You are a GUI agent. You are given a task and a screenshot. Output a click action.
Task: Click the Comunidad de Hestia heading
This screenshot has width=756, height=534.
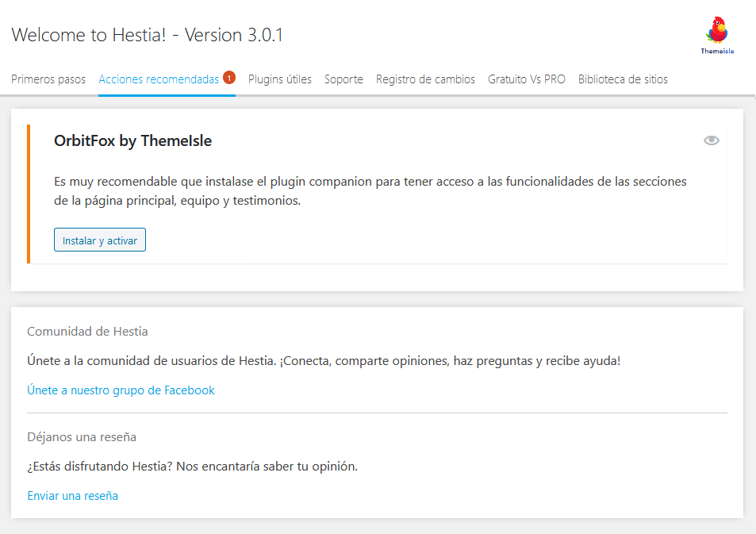(87, 332)
